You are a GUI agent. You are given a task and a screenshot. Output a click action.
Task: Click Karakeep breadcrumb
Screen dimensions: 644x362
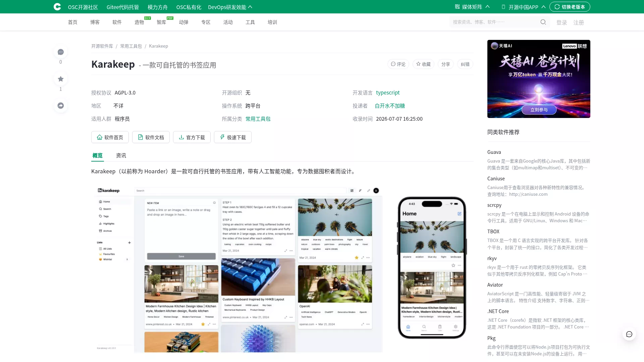[159, 46]
